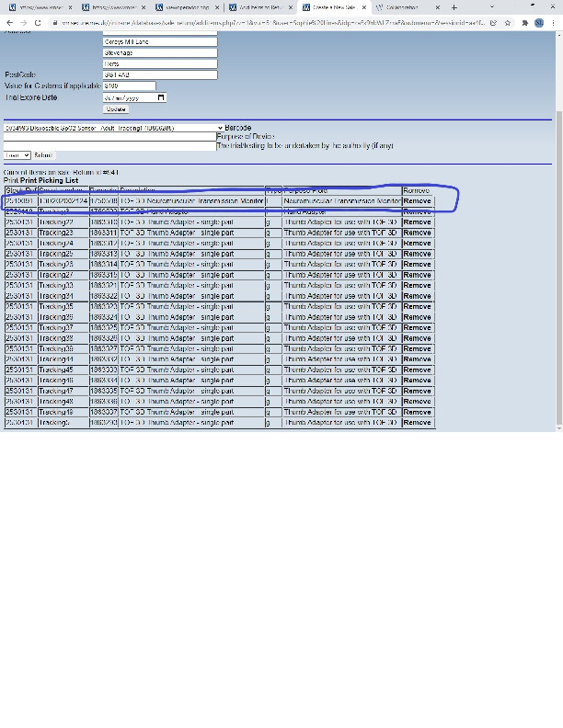Open a new browser tab

pyautogui.click(x=454, y=7)
